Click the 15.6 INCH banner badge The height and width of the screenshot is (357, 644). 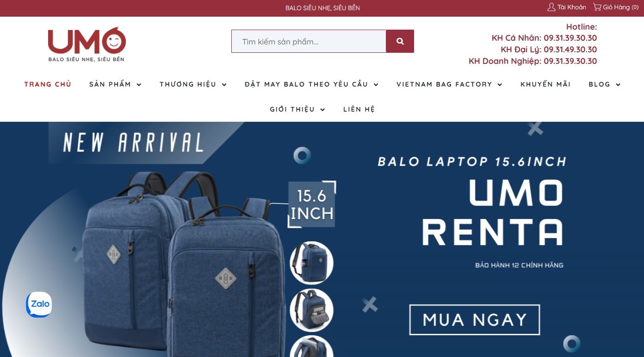311,204
